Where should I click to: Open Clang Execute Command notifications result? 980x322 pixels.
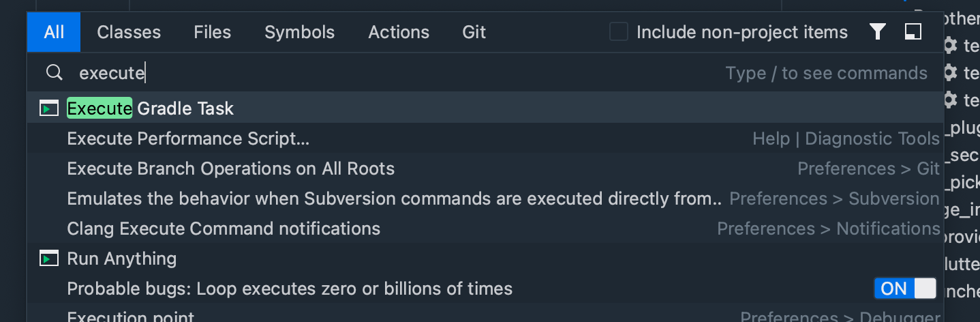[x=485, y=229]
